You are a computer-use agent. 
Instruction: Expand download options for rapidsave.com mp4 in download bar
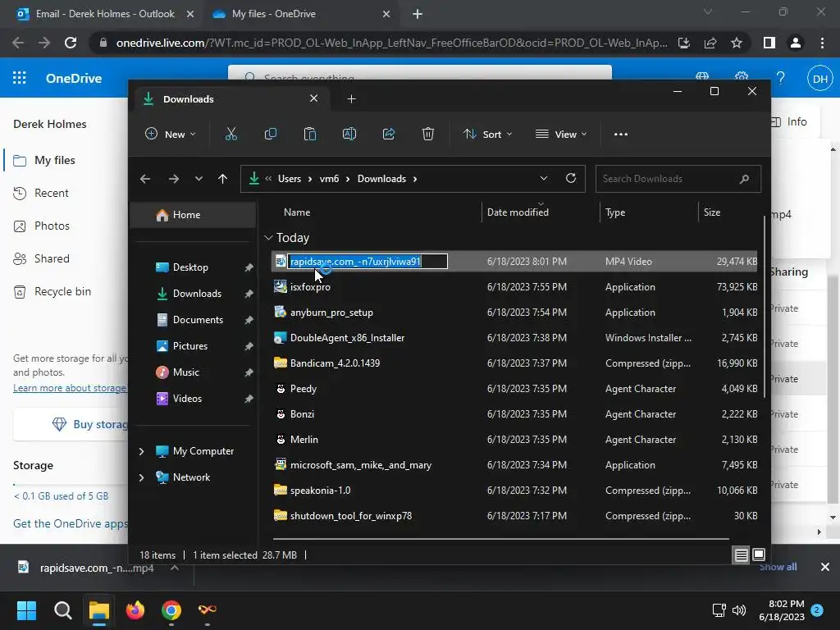tap(174, 568)
